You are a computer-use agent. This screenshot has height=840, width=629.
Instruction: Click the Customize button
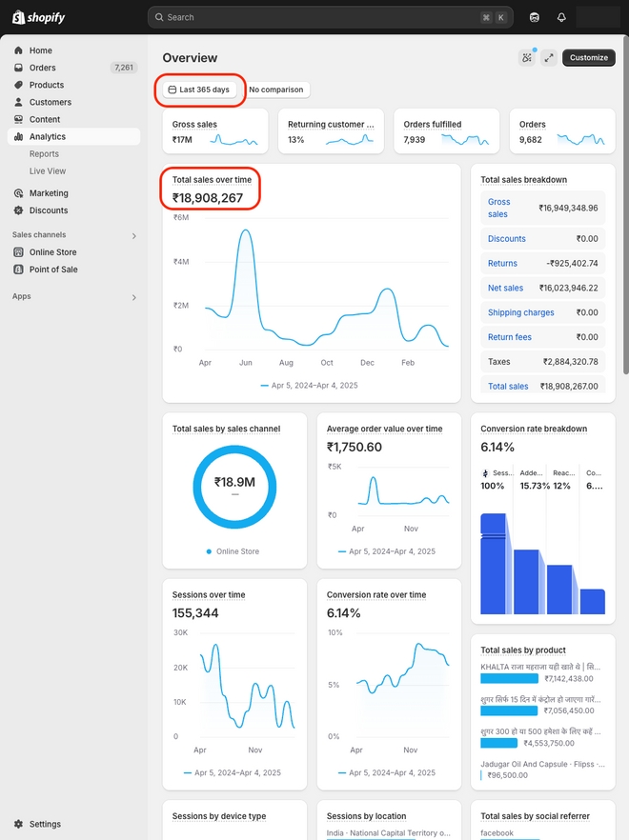coord(588,57)
